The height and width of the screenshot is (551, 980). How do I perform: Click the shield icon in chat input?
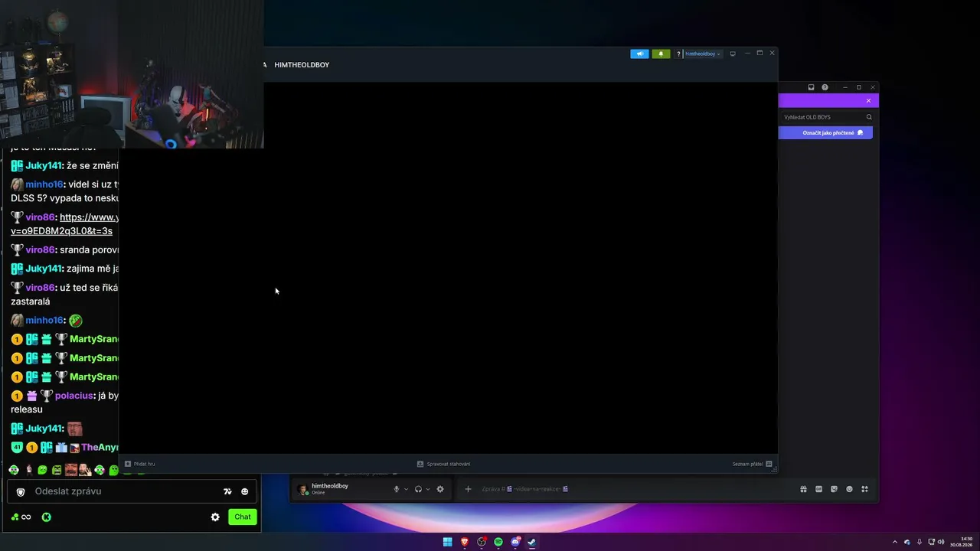pos(21,491)
